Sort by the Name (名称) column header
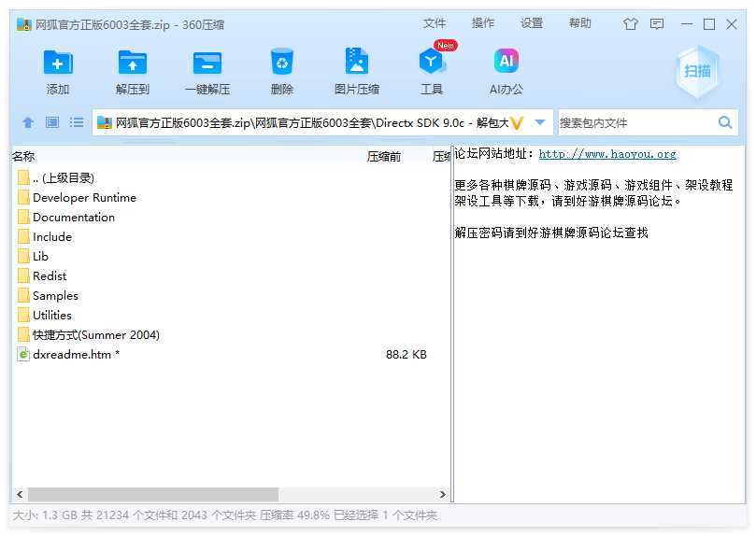 pyautogui.click(x=23, y=157)
